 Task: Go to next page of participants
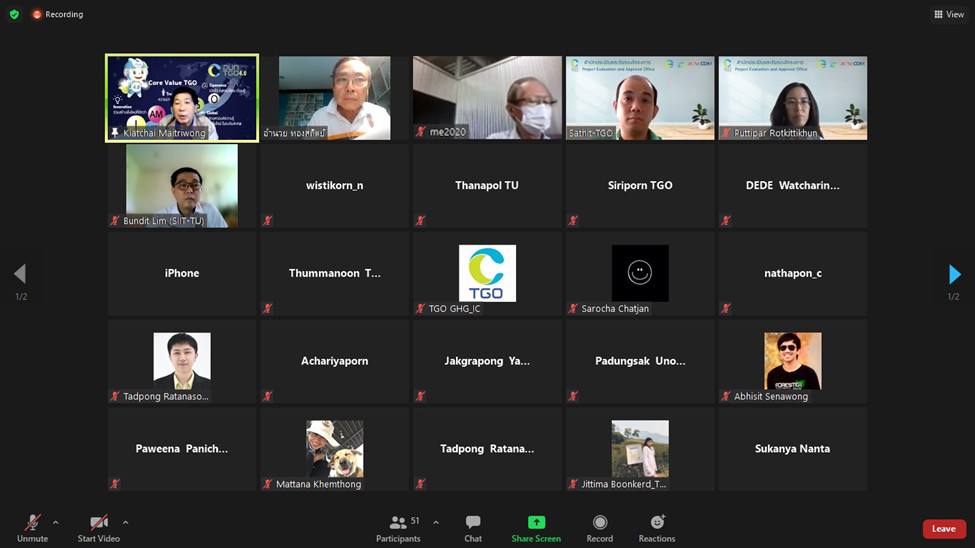(x=954, y=274)
